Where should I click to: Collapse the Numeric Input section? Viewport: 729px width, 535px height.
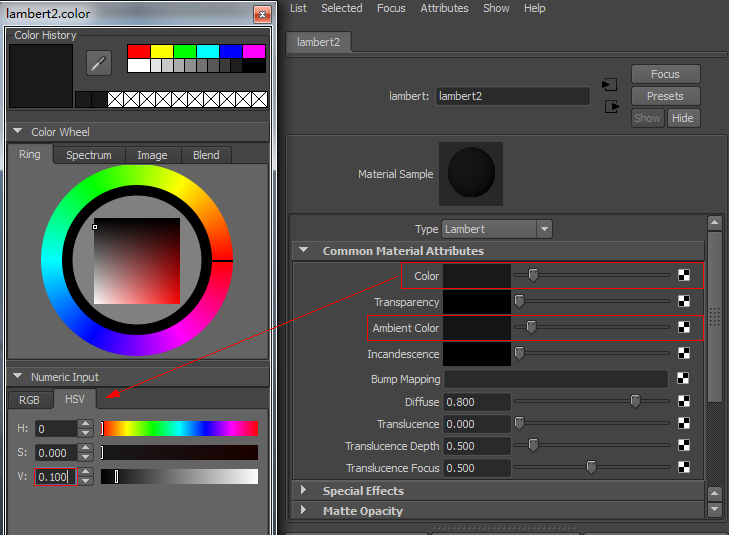point(18,376)
